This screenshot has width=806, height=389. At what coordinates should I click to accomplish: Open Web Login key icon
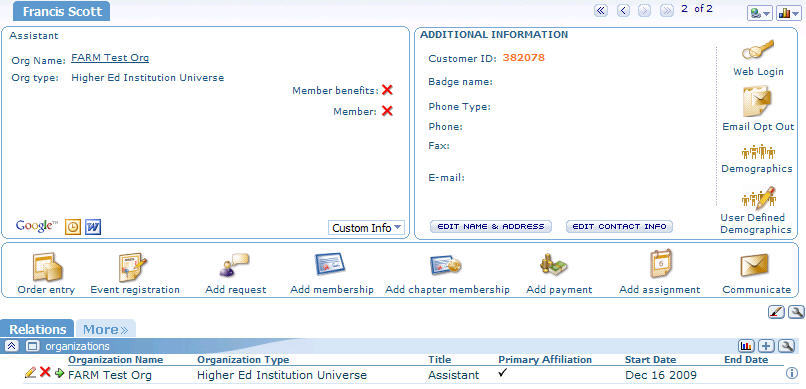point(758,51)
